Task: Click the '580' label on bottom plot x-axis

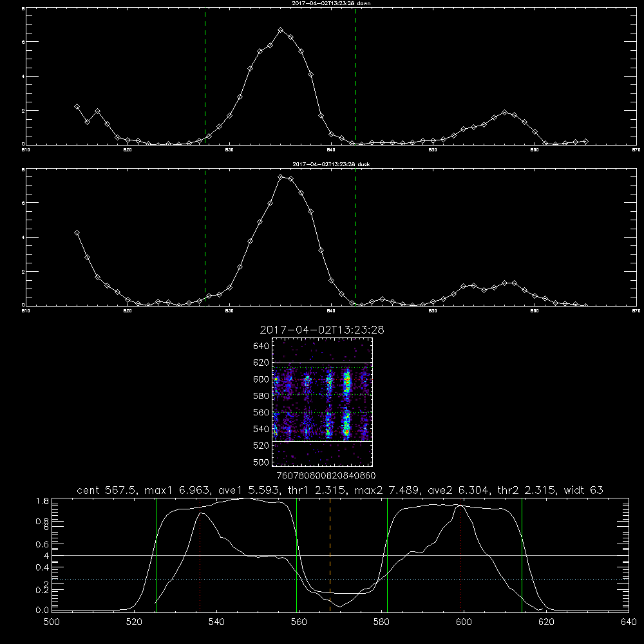Action: [381, 622]
